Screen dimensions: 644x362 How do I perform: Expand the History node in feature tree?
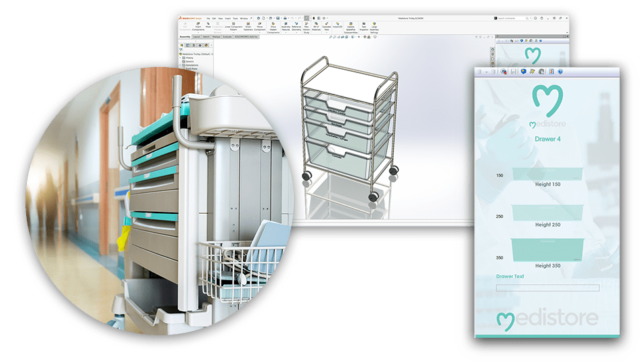[180, 58]
